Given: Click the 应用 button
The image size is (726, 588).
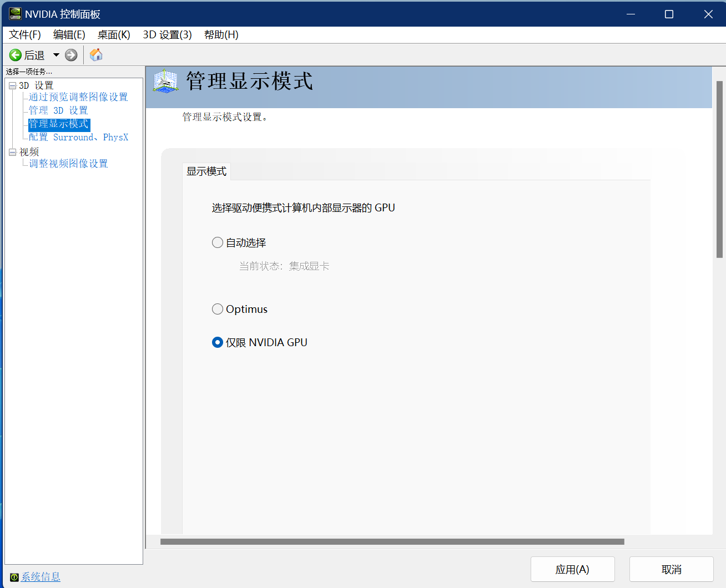Looking at the screenshot, I should point(573,569).
